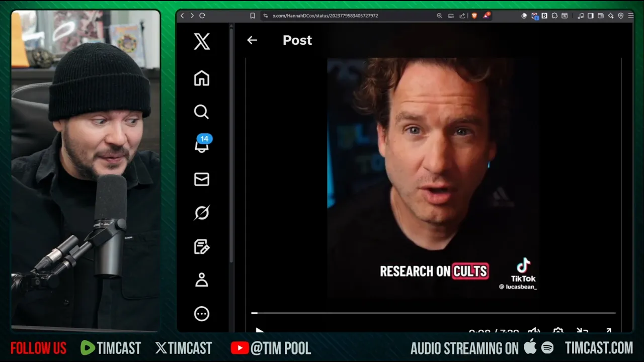Open the Explore search icon in sidebar
This screenshot has height=362, width=644.
pos(202,112)
